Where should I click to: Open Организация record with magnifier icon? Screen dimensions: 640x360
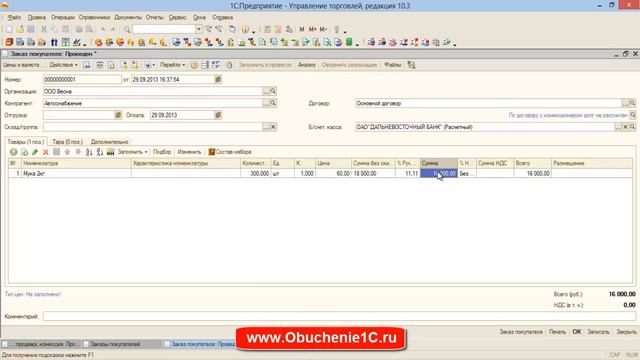[x=273, y=91]
